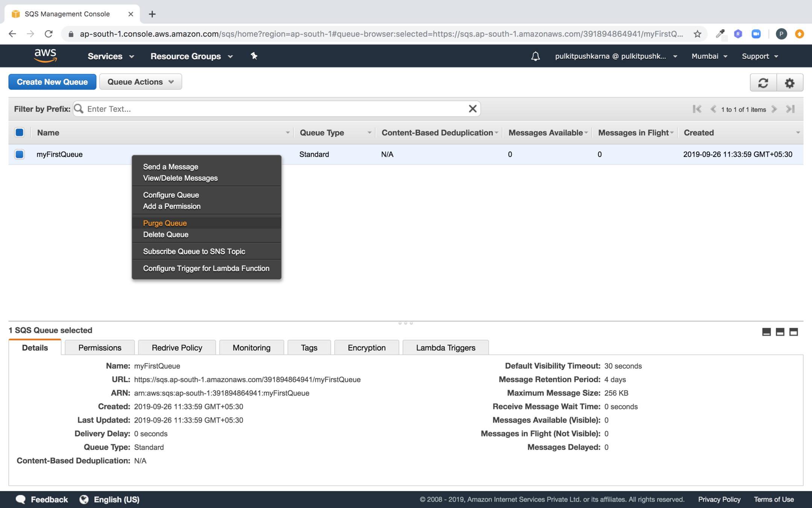This screenshot has width=812, height=508.
Task: Click the refresh queue list icon
Action: pos(763,82)
